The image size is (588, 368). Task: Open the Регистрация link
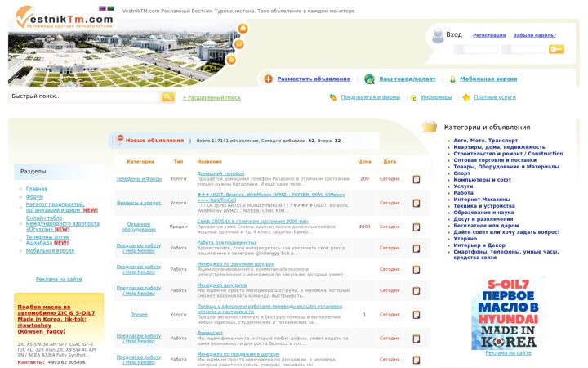tap(489, 35)
